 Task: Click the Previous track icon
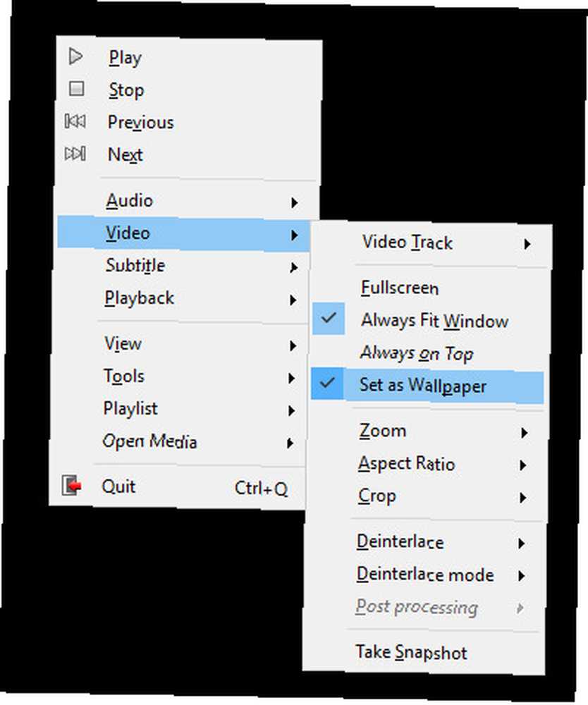[x=75, y=121]
